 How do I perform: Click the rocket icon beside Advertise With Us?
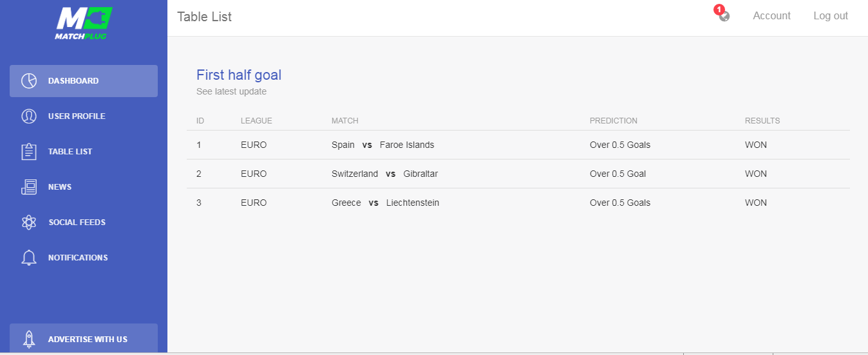click(x=29, y=339)
